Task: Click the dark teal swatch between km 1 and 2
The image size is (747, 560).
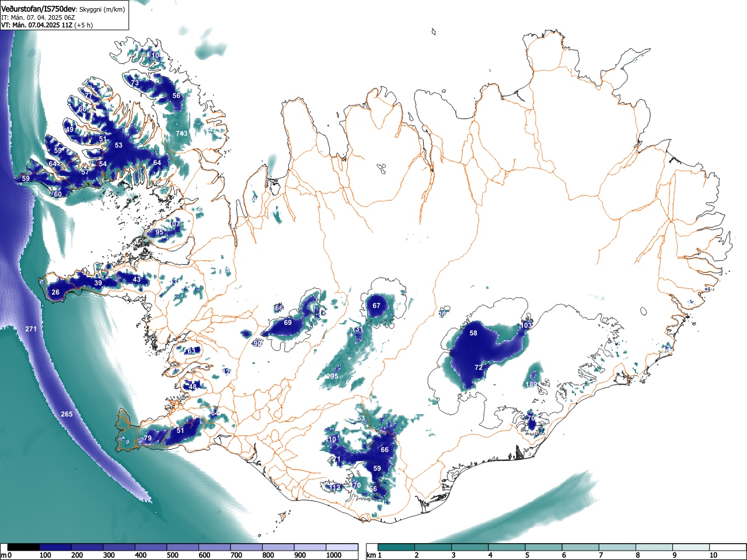Action: [396, 548]
